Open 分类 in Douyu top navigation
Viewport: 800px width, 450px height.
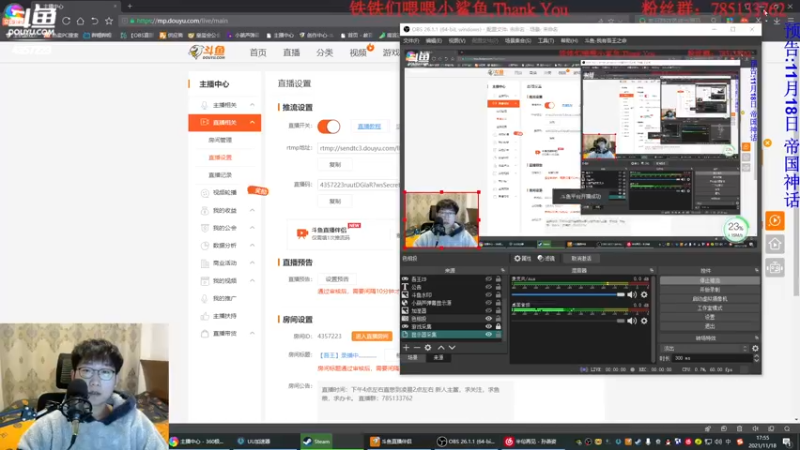pos(324,53)
